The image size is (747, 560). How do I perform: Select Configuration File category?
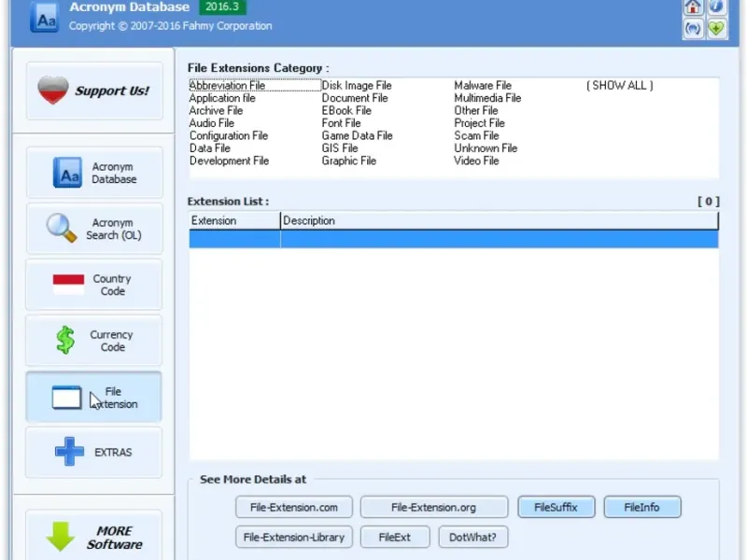click(229, 135)
